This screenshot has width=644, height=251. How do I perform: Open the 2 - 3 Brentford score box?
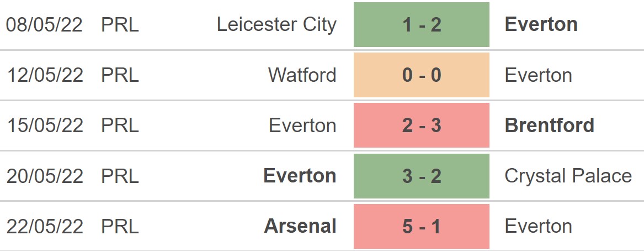(421, 125)
